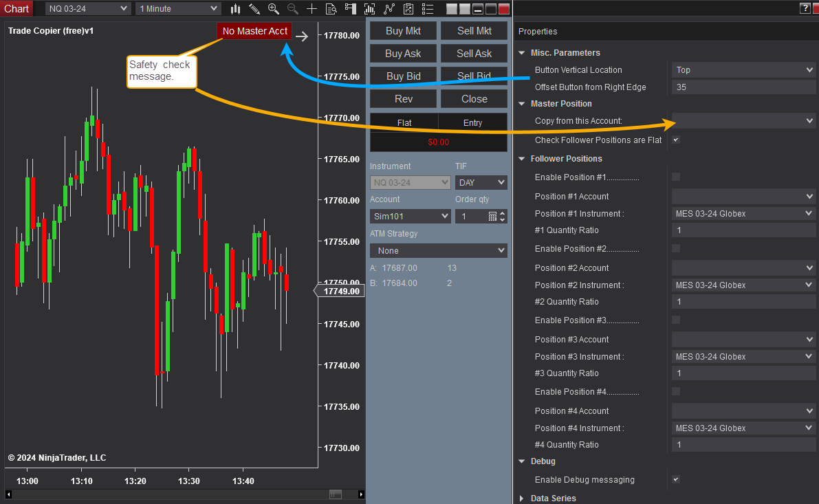Toggle the Chart Trader panel icon

click(351, 9)
